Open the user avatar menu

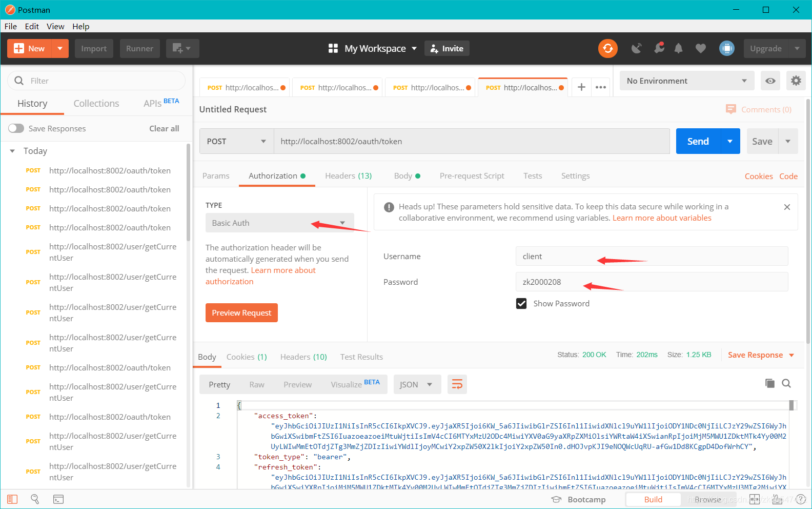point(726,48)
